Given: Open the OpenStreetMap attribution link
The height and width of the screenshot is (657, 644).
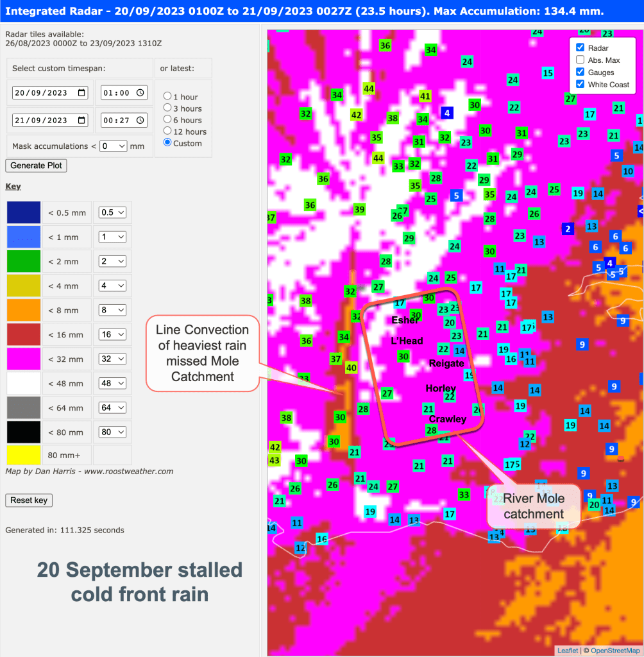Looking at the screenshot, I should (x=615, y=651).
